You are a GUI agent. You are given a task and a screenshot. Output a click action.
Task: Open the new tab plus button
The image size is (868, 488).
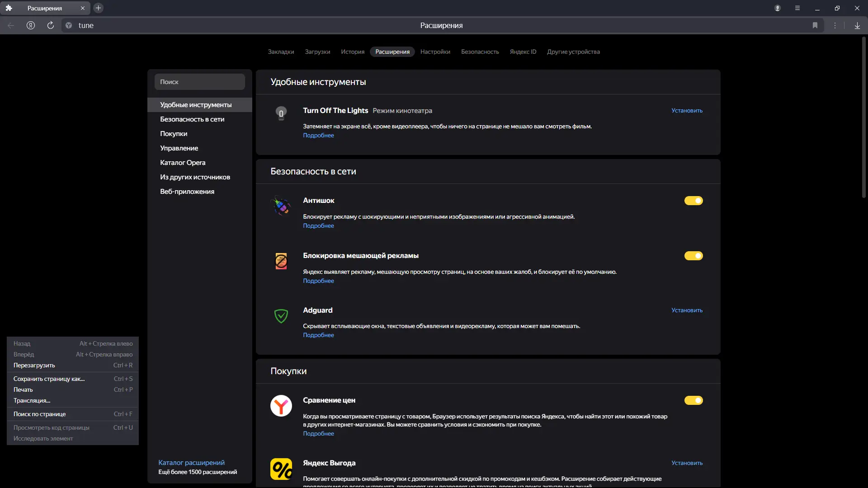(98, 8)
